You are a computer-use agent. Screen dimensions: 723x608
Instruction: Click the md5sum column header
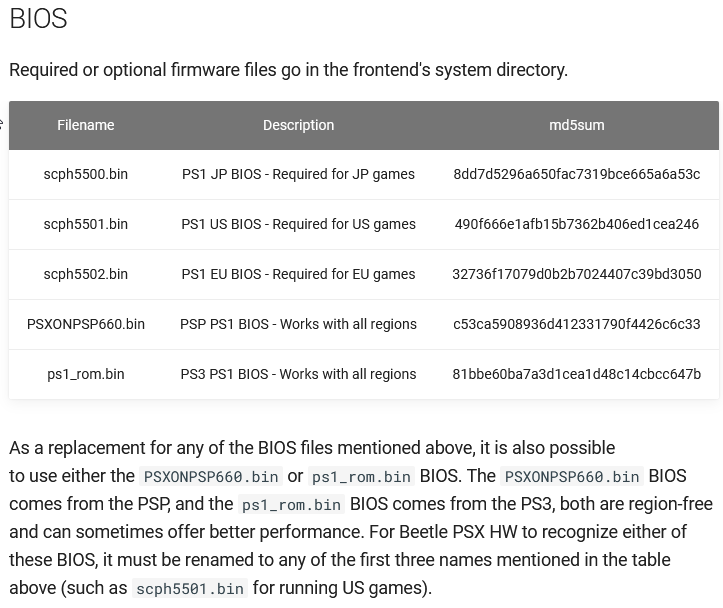tap(576, 125)
